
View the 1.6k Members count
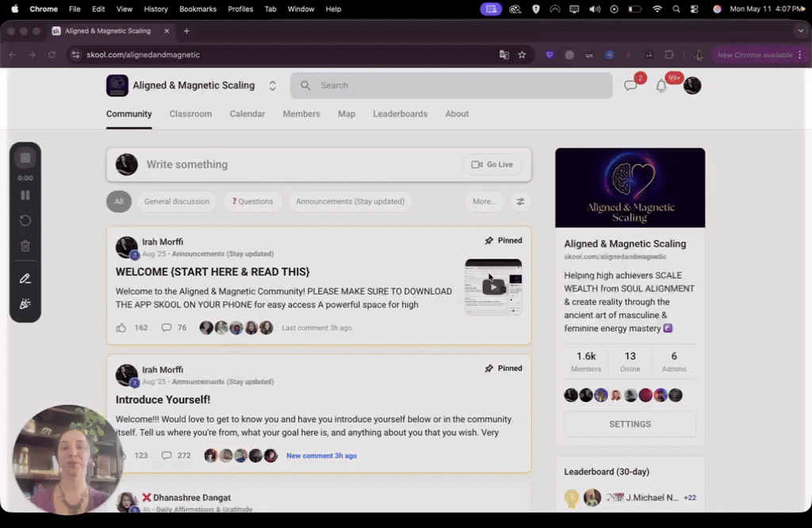pos(586,362)
